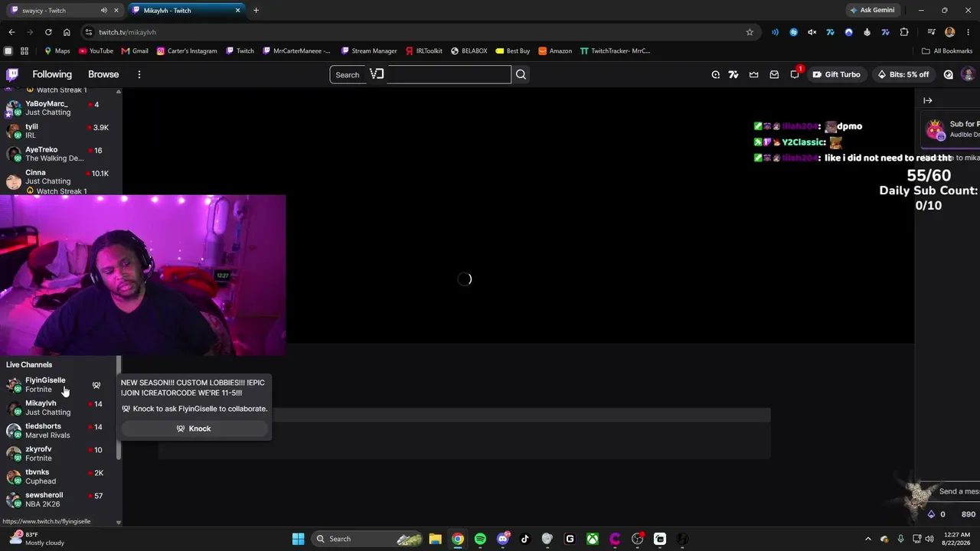Open the Stream Manager bookmark
This screenshot has height=551, width=980.
[368, 51]
